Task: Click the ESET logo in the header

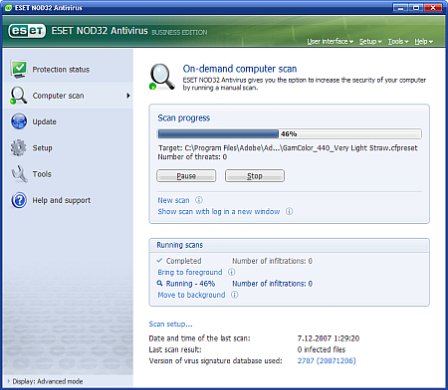Action: (27, 31)
